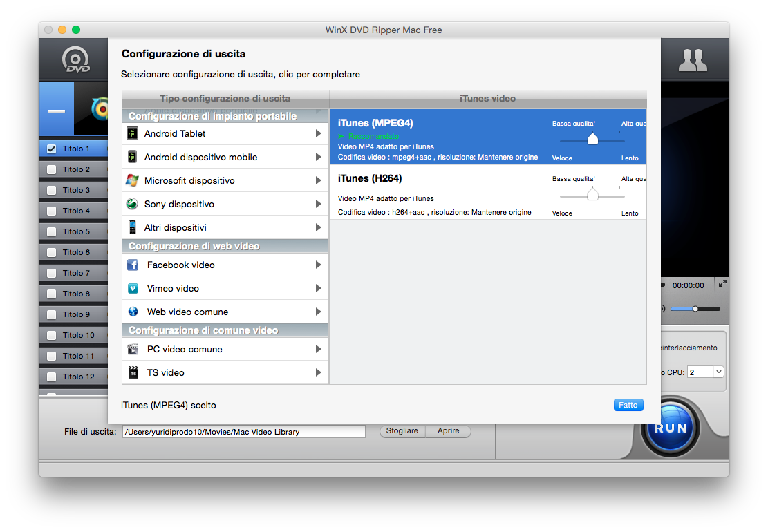Adjust iTunes (MPEG4) quality slider
768x532 pixels.
point(592,140)
